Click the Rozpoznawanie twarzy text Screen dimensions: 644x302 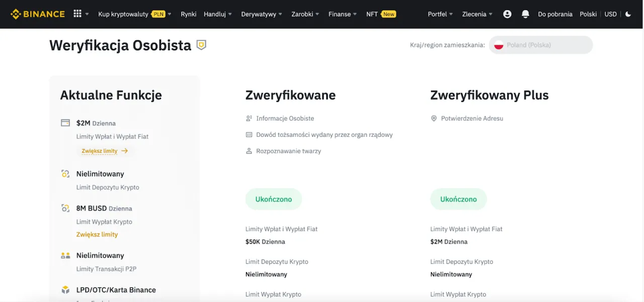(x=289, y=151)
